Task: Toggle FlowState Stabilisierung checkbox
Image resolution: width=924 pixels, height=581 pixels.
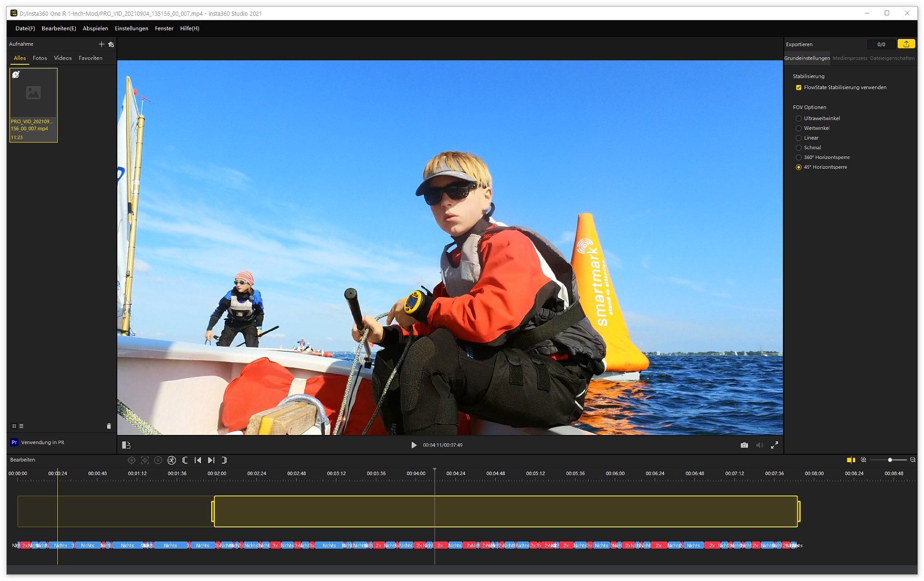Action: pyautogui.click(x=798, y=88)
